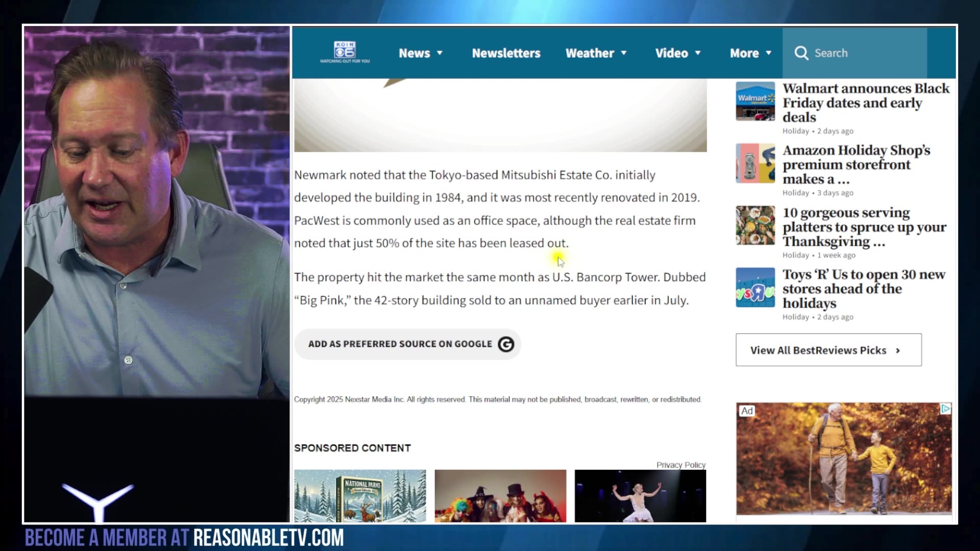Viewport: 980px width, 551px height.
Task: Open the Privacy Policy link
Action: pyautogui.click(x=680, y=465)
